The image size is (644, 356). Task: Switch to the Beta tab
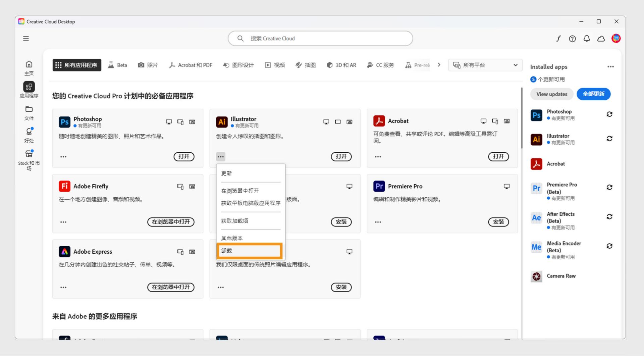[117, 65]
